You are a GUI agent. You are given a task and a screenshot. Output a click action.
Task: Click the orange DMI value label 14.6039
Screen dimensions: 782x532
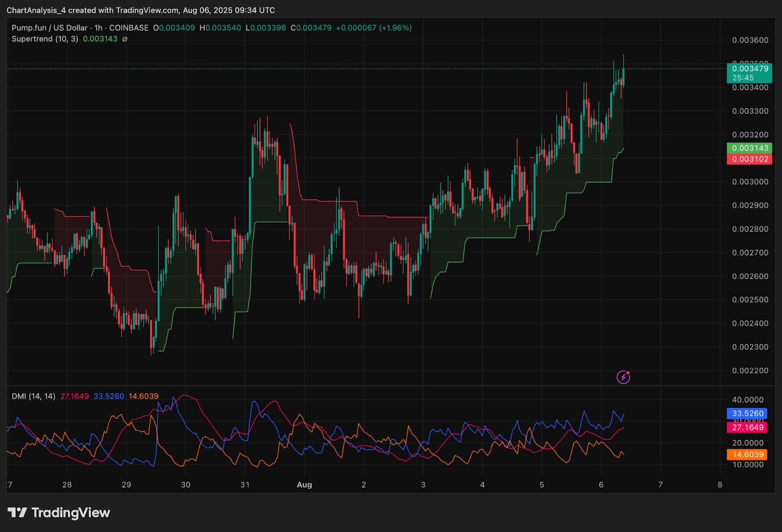tap(748, 454)
